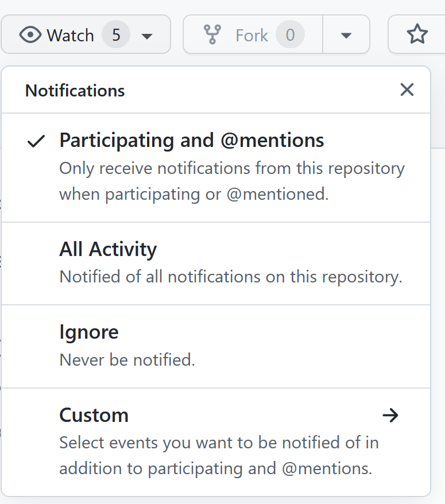Close the Notifications panel with the X
Viewport: 445px width, 504px height.
pyautogui.click(x=407, y=90)
